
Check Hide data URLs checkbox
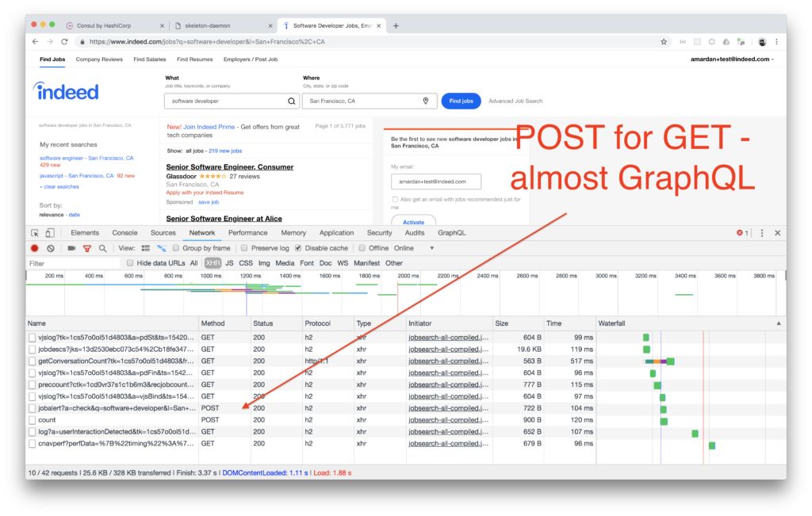(130, 263)
